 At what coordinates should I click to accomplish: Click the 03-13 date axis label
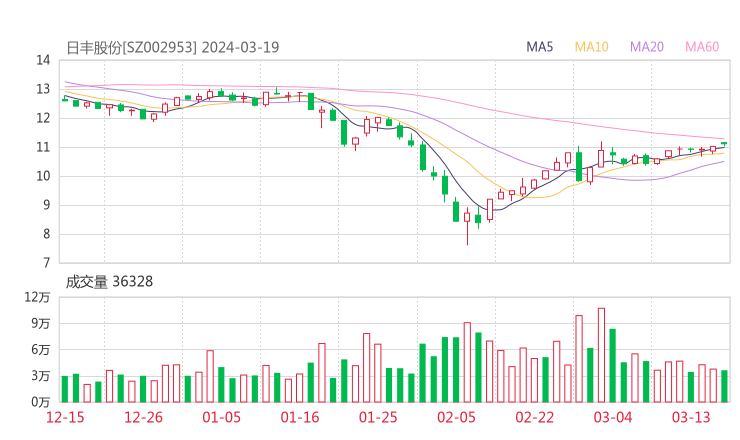click(691, 417)
